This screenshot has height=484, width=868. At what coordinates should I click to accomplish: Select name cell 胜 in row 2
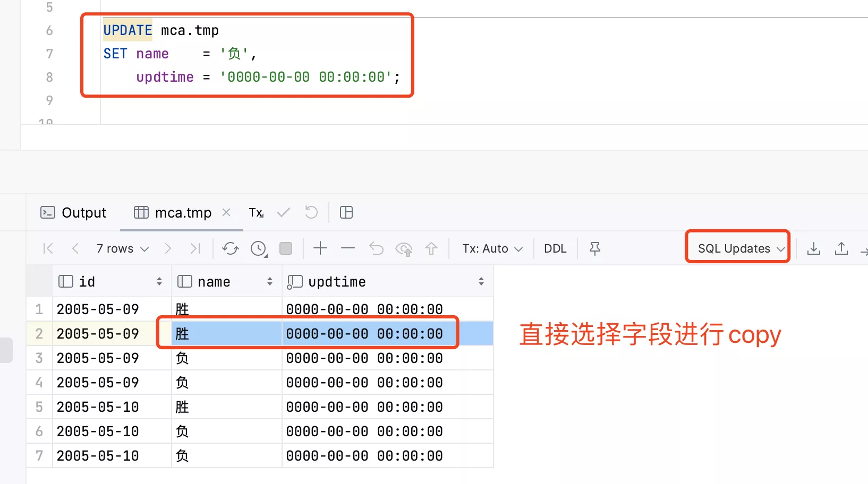227,333
